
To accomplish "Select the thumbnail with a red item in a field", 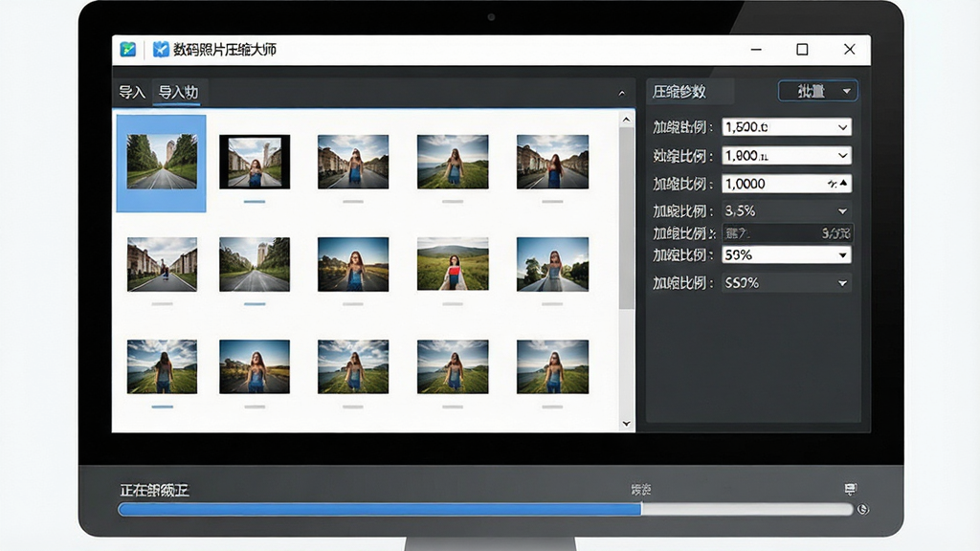I will click(453, 264).
